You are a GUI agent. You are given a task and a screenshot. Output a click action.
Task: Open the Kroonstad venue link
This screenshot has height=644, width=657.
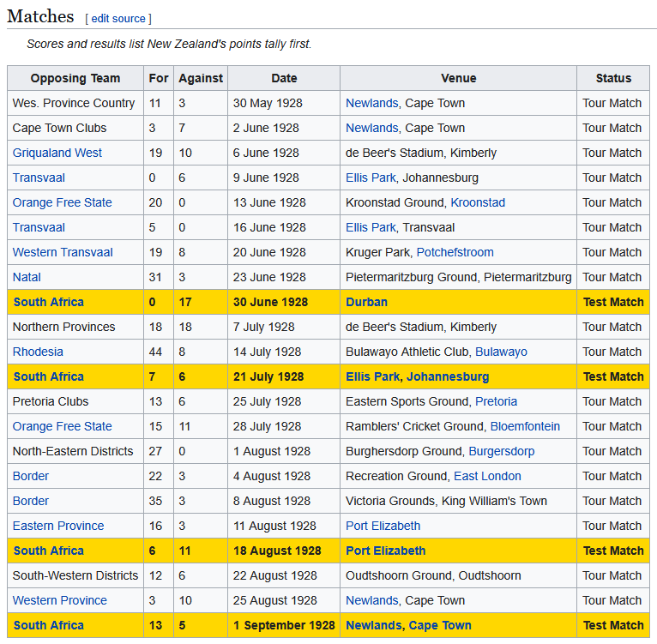478,202
